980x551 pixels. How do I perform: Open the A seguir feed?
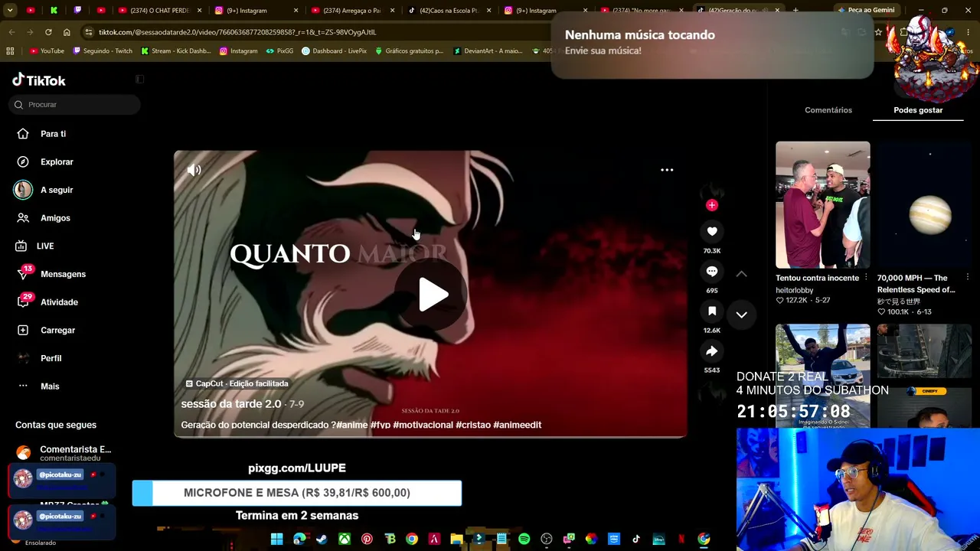click(x=57, y=190)
